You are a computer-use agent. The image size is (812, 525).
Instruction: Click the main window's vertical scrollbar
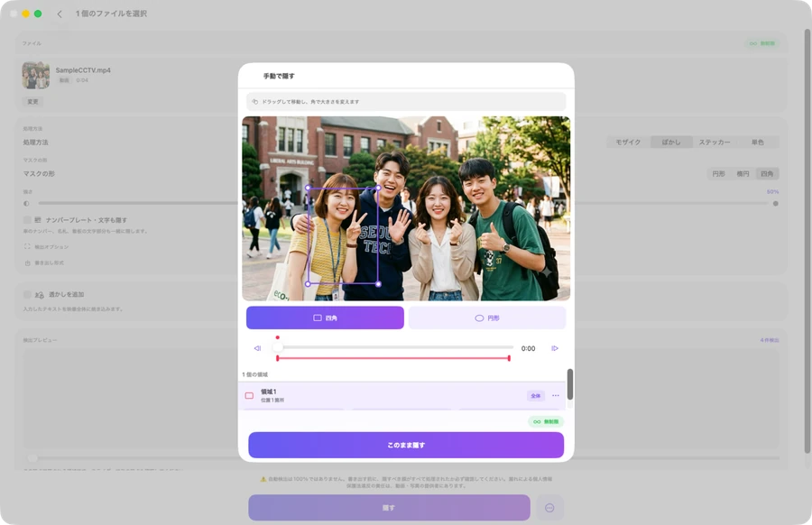click(808, 241)
